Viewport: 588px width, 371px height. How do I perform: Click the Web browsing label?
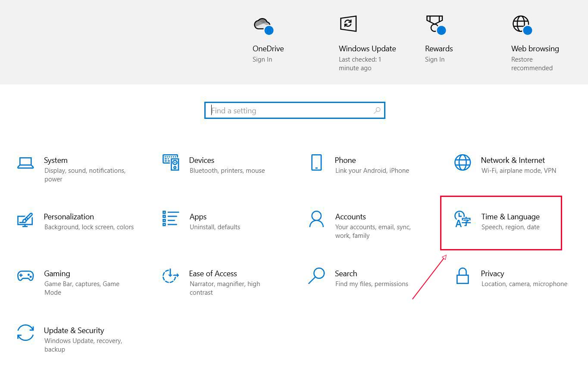pos(535,49)
